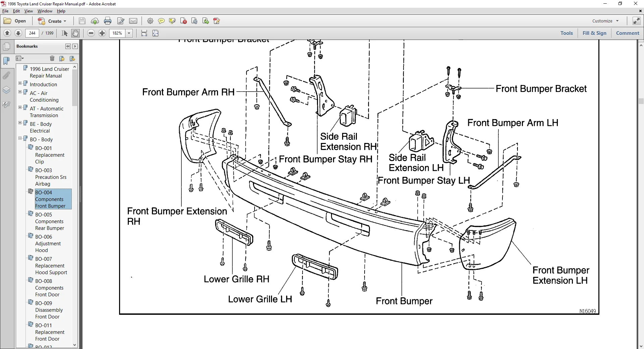Click the Add Sticky Note icon

pos(161,21)
